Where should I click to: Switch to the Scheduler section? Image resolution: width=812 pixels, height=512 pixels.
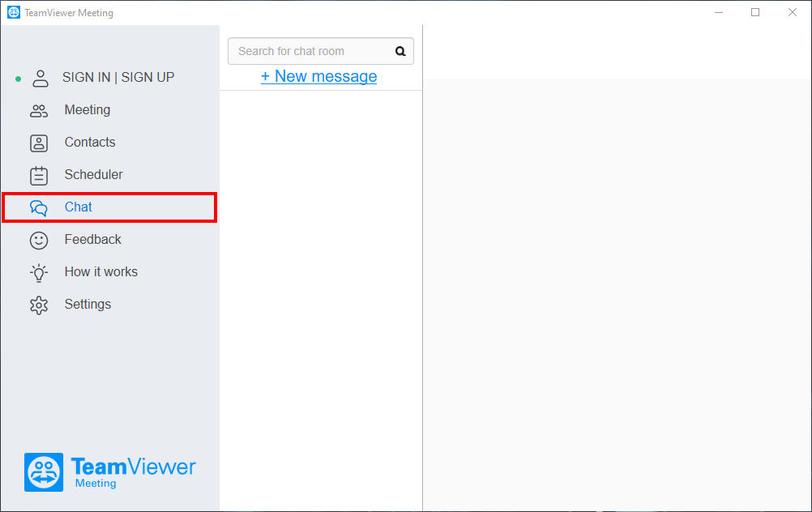click(x=93, y=174)
